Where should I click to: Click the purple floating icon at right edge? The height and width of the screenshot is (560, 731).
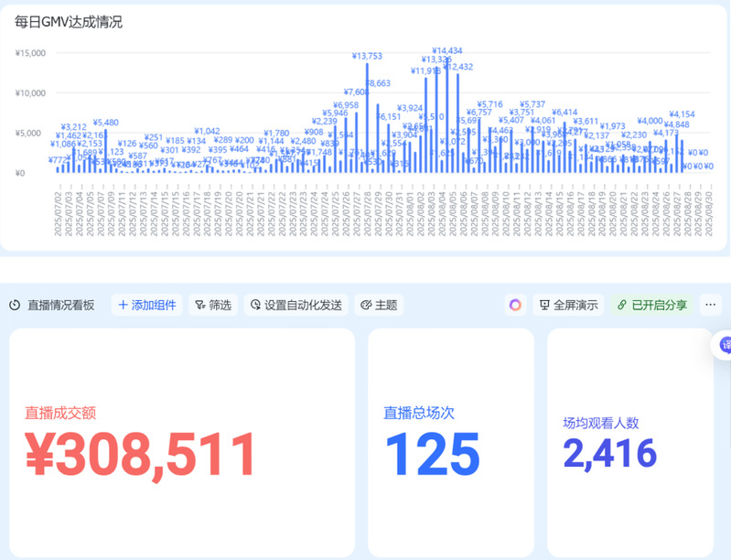tap(725, 345)
